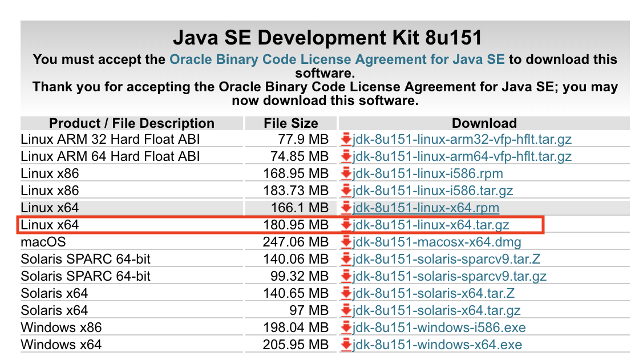Click the Product / File Description column header
The width and height of the screenshot is (639, 364).
pyautogui.click(x=132, y=123)
